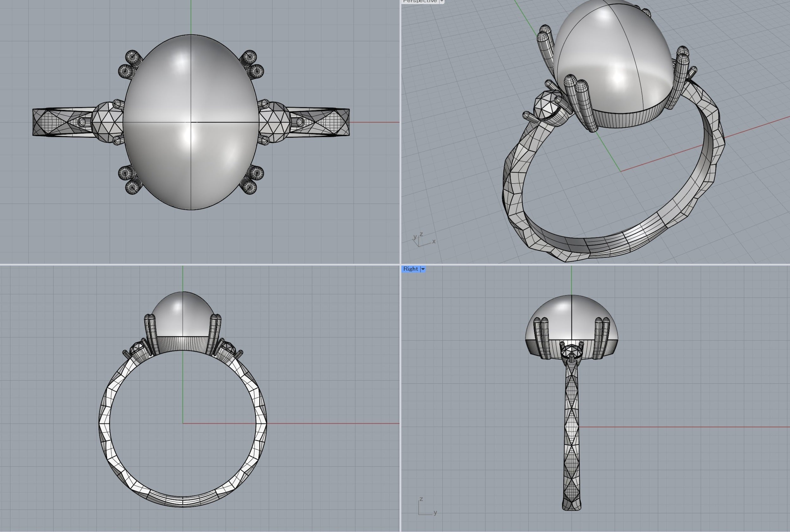Select the oval cabochon in the top-left viewport
Image resolution: width=790 pixels, height=532 pixels.
[191, 122]
